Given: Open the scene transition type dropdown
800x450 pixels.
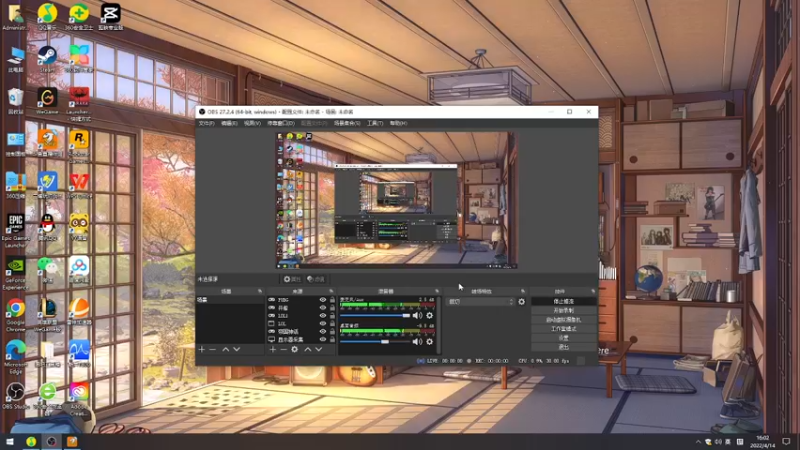Looking at the screenshot, I should pos(481,302).
